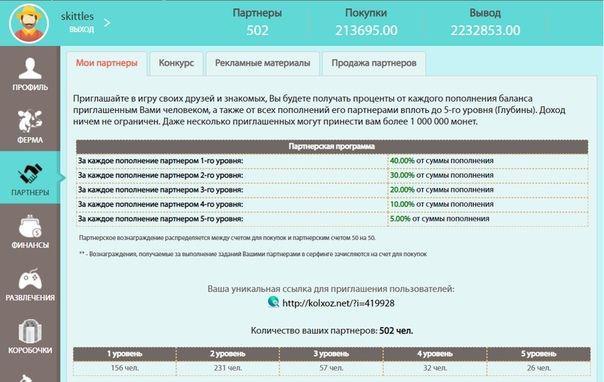Click the skittles username

77,16
